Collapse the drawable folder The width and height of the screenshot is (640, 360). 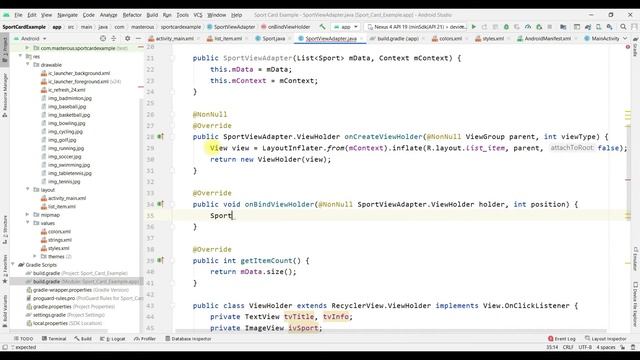click(x=28, y=64)
